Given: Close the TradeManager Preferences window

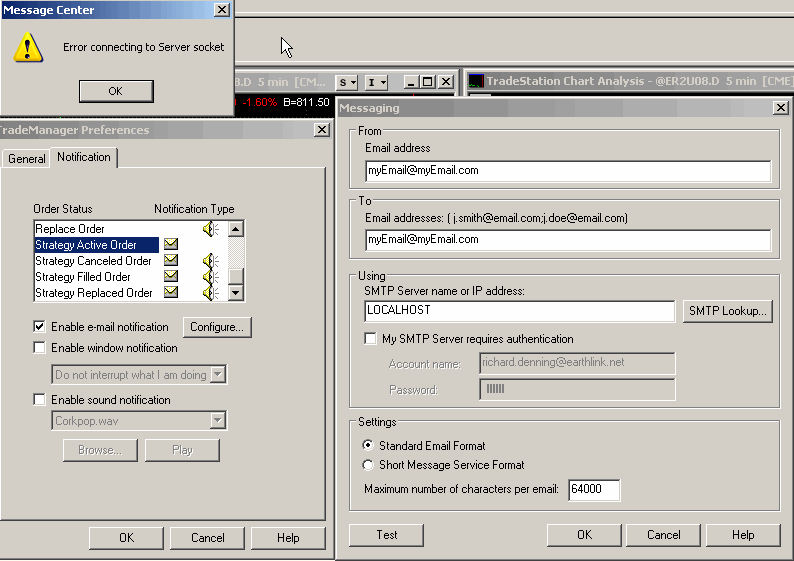Looking at the screenshot, I should tap(322, 130).
